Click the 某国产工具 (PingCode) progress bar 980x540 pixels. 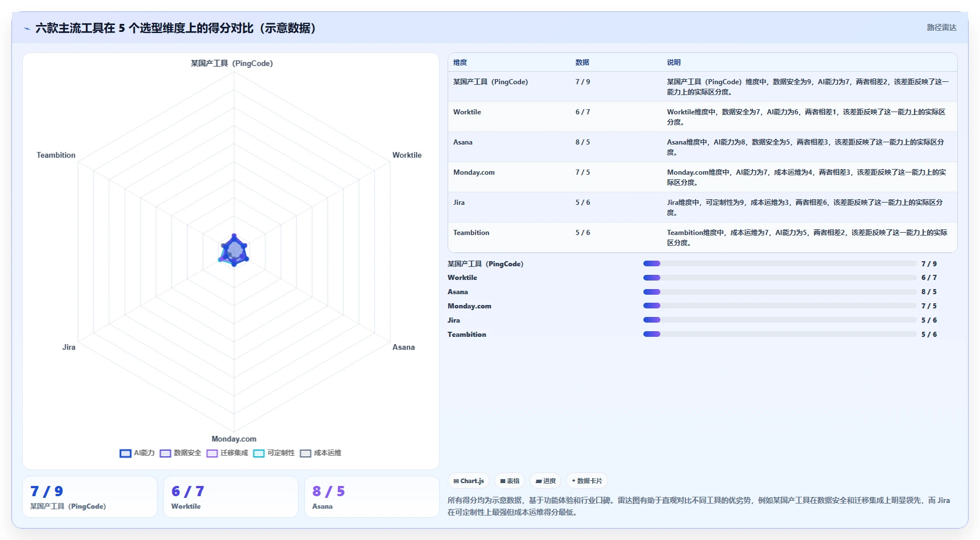click(779, 263)
